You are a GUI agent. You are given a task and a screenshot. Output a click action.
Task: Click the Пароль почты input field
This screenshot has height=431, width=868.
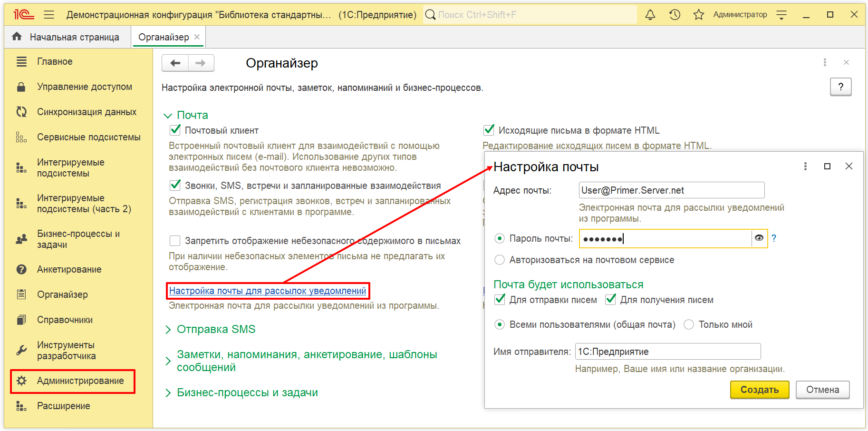coord(665,238)
